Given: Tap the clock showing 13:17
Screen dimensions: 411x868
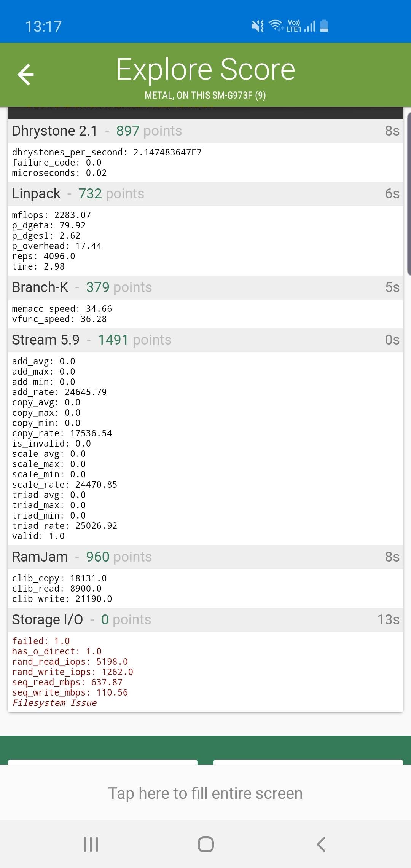Looking at the screenshot, I should point(43,26).
